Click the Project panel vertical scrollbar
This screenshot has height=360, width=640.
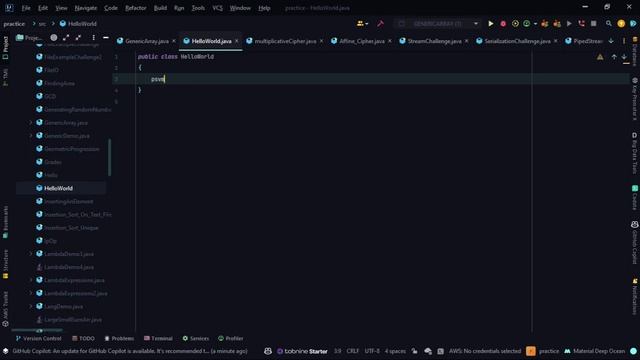pyautogui.click(x=109, y=158)
